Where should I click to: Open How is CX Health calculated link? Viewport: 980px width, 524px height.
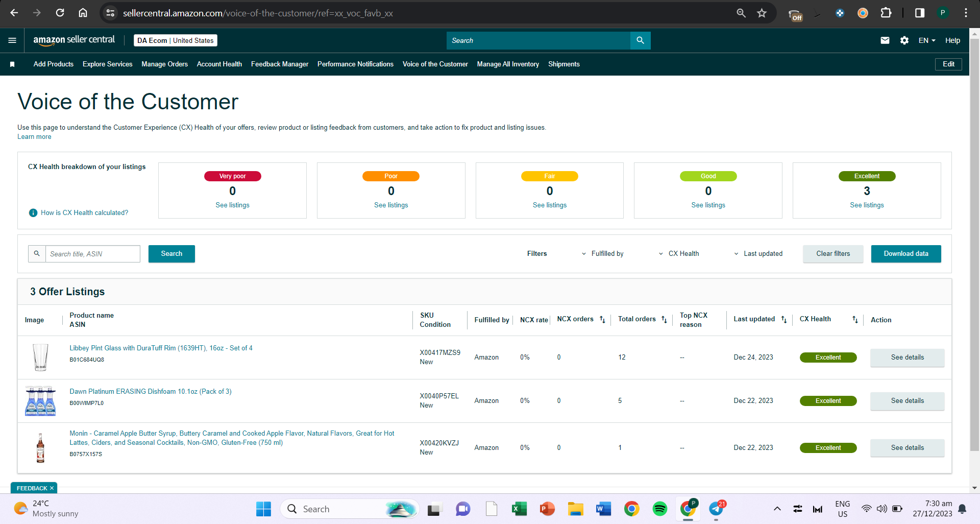(x=84, y=213)
